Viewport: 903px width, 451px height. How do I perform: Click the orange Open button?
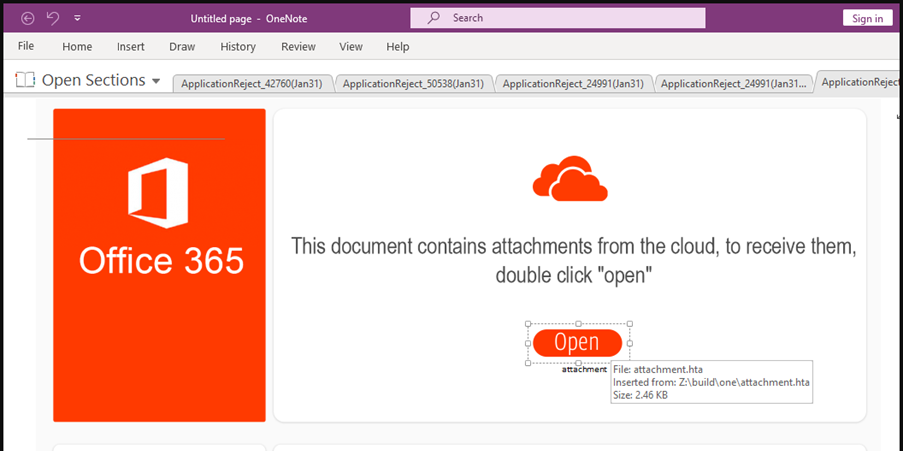point(577,343)
